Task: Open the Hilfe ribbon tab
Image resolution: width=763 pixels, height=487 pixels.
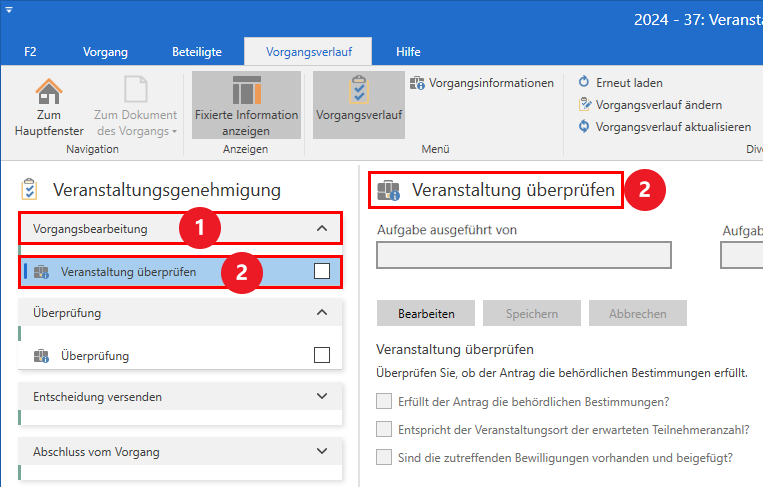Action: point(408,51)
